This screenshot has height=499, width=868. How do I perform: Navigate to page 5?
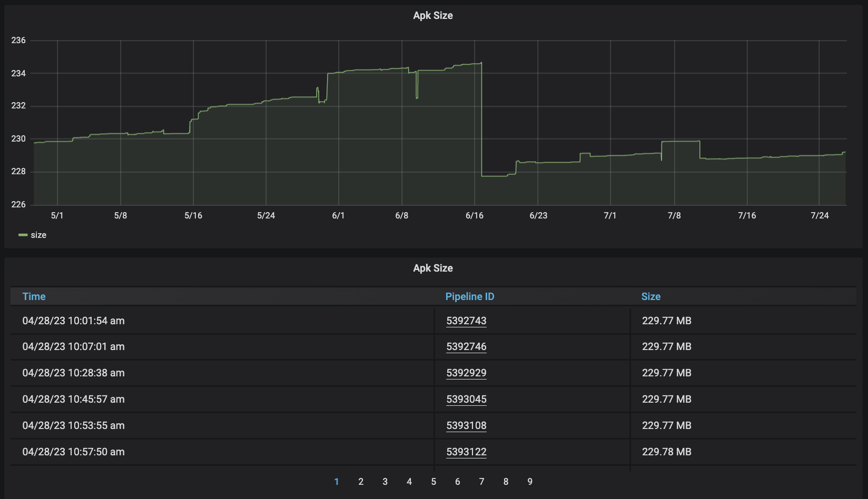433,481
